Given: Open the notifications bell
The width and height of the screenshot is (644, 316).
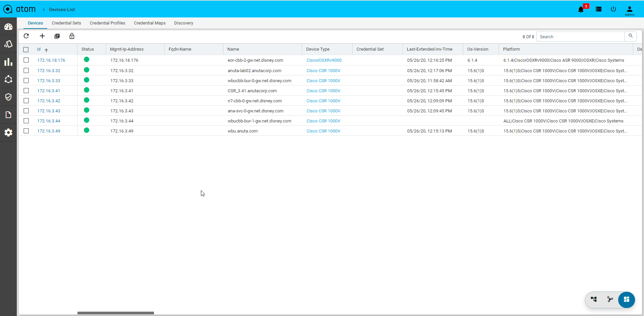Looking at the screenshot, I should [581, 9].
